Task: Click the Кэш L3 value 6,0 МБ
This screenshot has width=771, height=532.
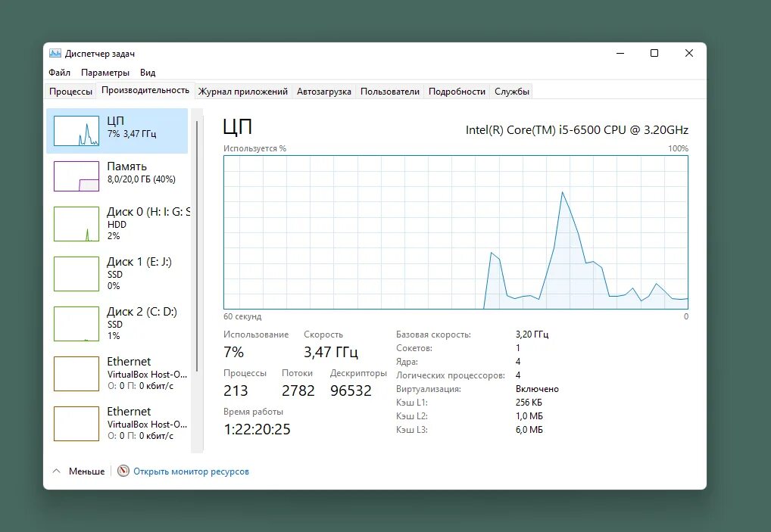Action: pos(529,430)
